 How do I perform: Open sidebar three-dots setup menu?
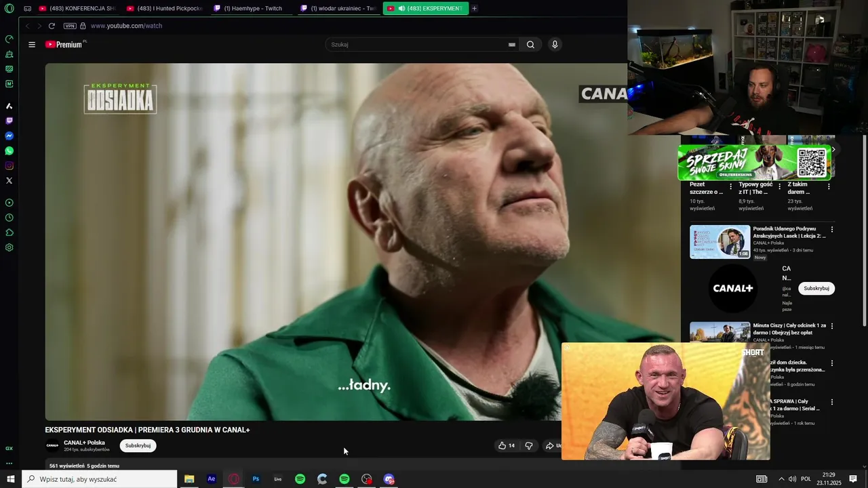(x=9, y=464)
